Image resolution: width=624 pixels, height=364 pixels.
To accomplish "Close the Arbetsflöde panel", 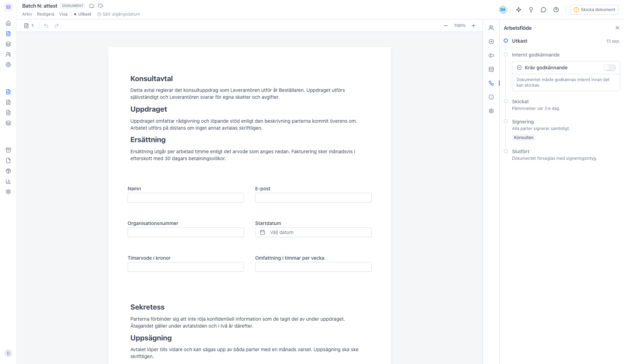I will pyautogui.click(x=617, y=28).
